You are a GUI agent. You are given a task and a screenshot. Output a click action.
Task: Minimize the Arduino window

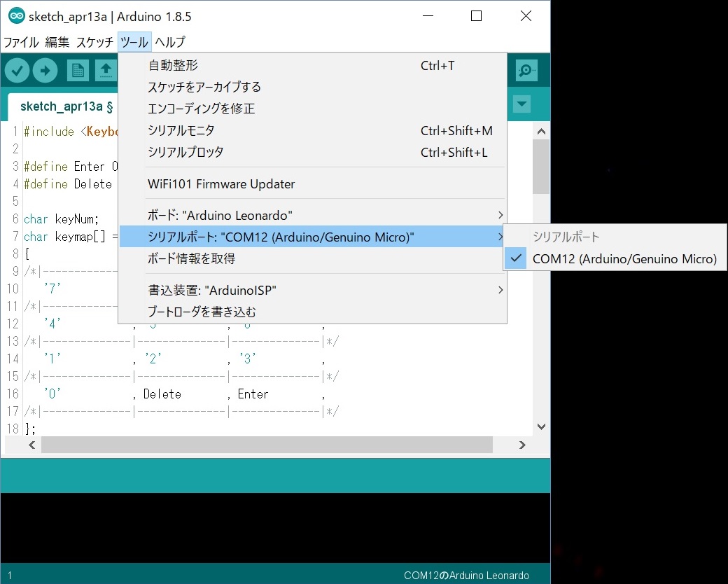point(428,16)
